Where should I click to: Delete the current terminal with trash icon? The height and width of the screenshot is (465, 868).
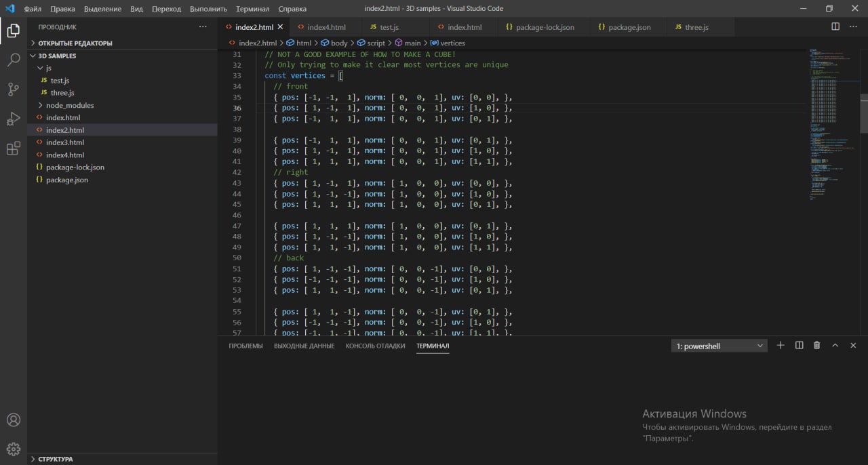(x=816, y=346)
